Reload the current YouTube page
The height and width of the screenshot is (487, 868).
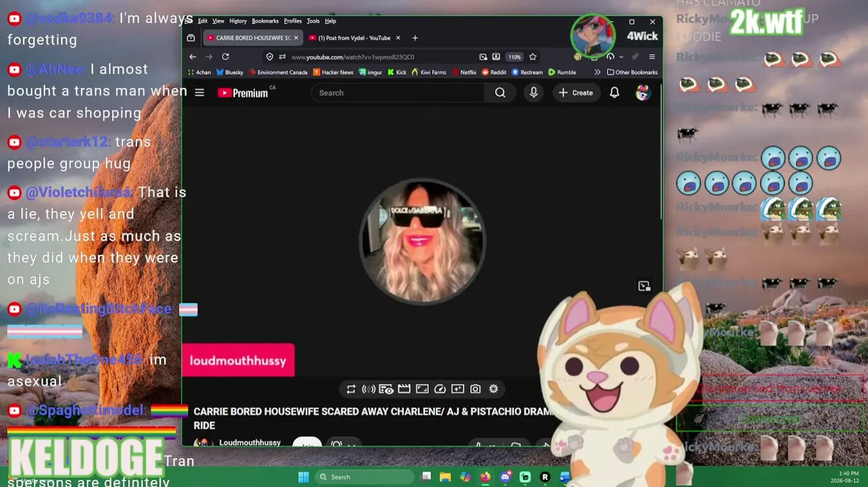point(225,57)
